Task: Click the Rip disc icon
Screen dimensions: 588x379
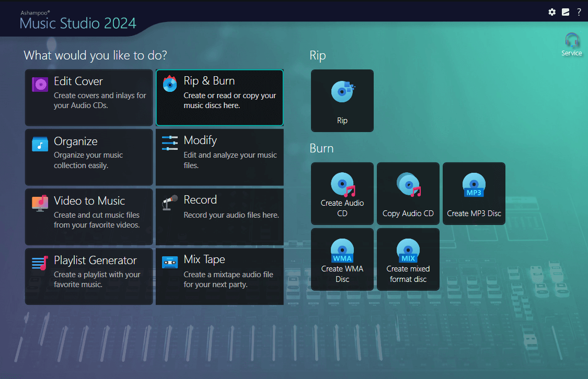Action: (342, 92)
